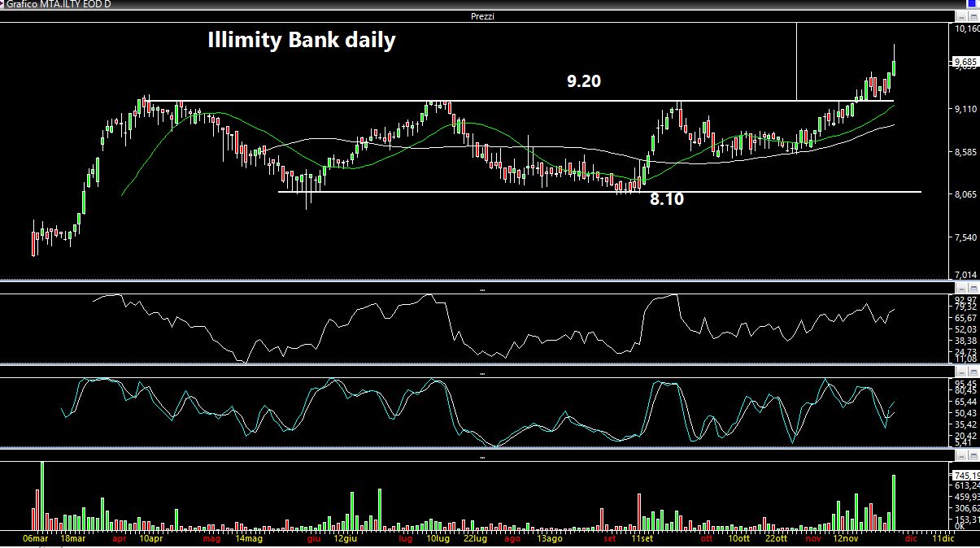
Task: Minimize the Prezzi price panel
Action: (962, 16)
